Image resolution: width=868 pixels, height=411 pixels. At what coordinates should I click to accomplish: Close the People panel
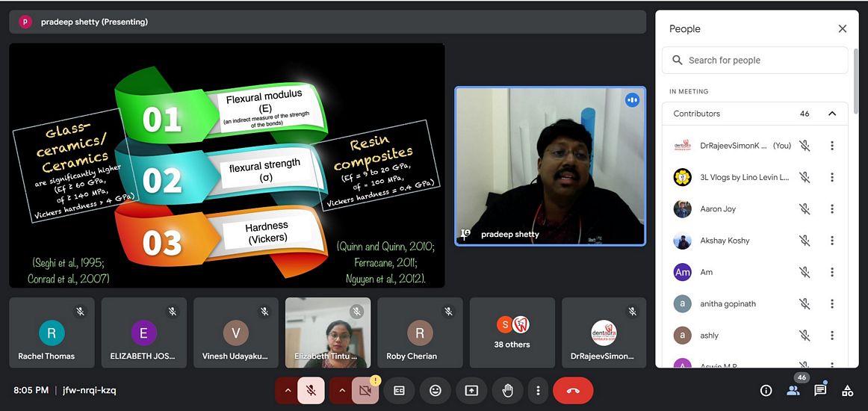click(843, 29)
